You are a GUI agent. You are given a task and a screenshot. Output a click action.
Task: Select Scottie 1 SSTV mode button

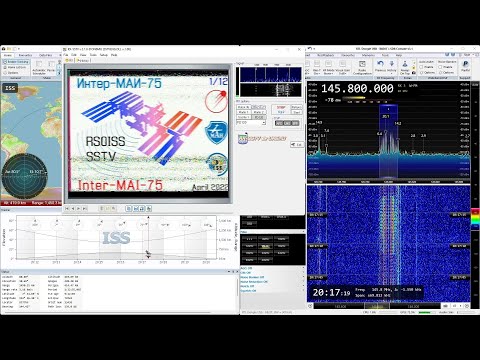point(243,117)
